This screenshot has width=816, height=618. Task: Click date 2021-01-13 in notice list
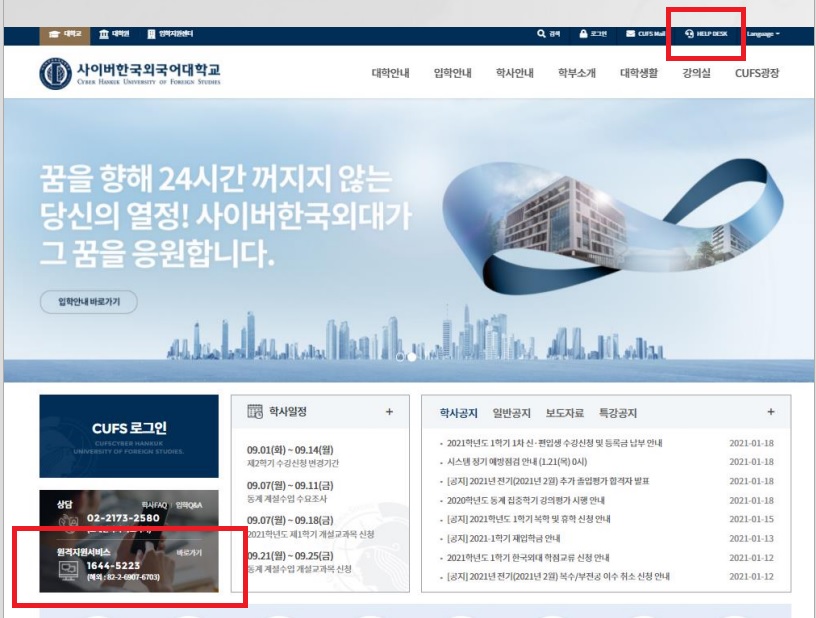click(751, 538)
